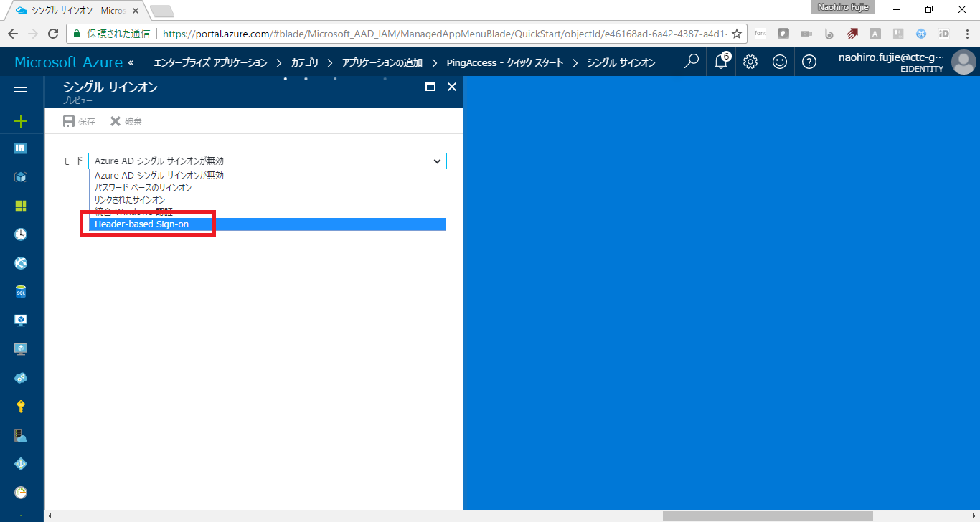The image size is (980, 522).
Task: Open Key Vault with the key icon
Action: (22, 406)
